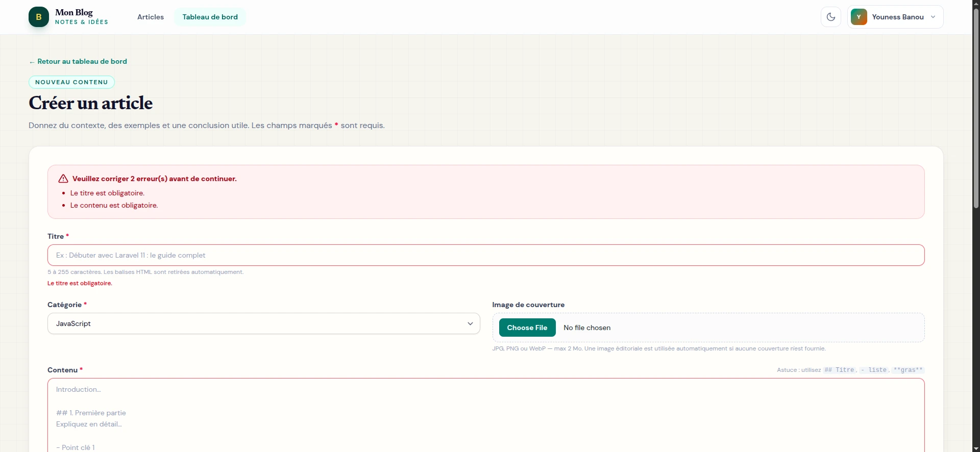Focus the Titre input field
The width and height of the screenshot is (980, 452).
[x=486, y=255]
